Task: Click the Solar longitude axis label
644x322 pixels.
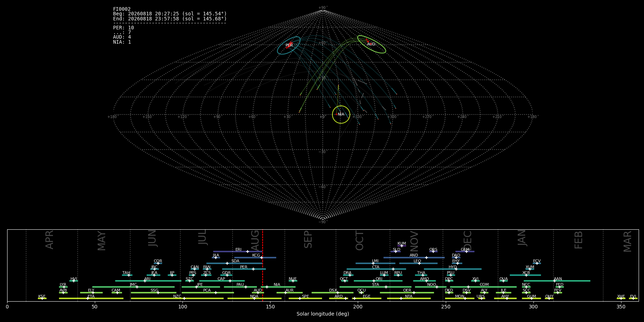Action: click(323, 314)
